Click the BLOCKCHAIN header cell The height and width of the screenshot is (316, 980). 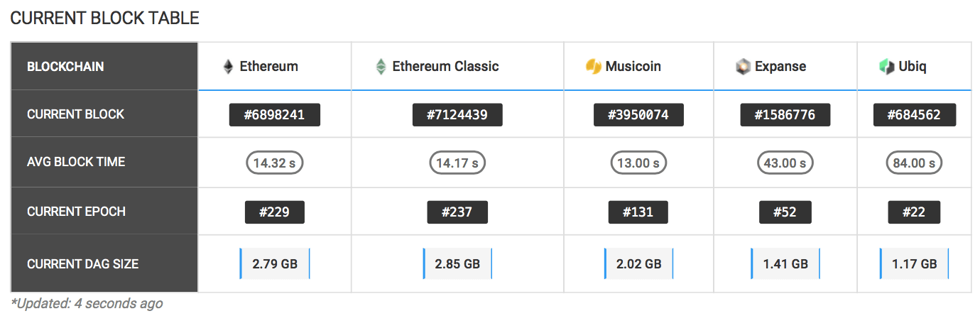65,67
